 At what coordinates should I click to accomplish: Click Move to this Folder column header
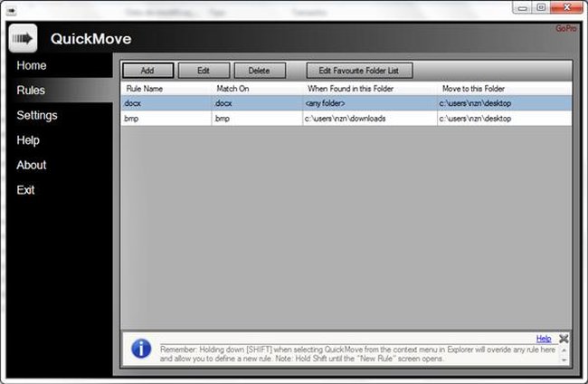(x=505, y=89)
